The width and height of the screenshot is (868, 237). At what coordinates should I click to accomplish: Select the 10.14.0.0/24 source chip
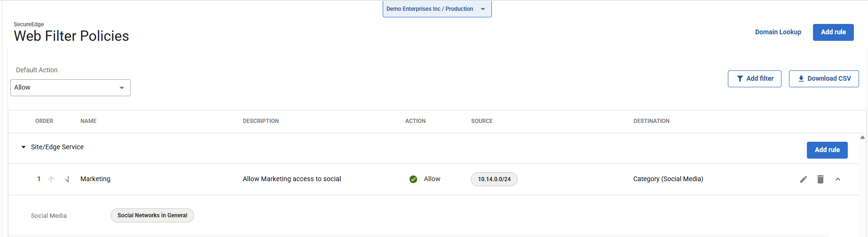494,179
